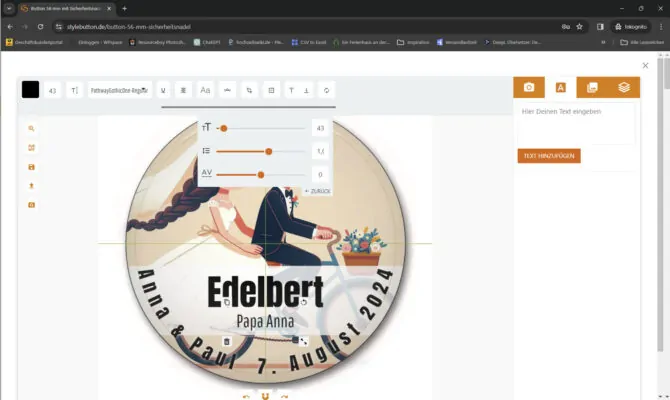Switch to the text 'A' tab

click(x=561, y=87)
